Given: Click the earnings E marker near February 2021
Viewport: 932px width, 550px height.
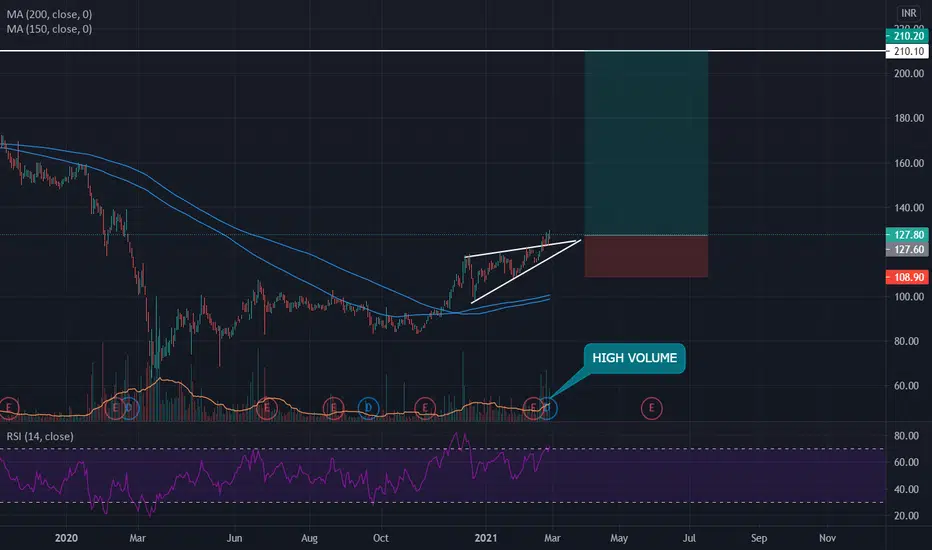Looking at the screenshot, I should (533, 408).
